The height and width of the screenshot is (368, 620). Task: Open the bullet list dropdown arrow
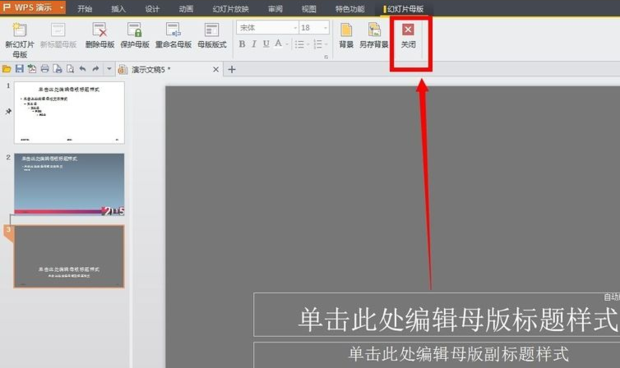click(308, 44)
